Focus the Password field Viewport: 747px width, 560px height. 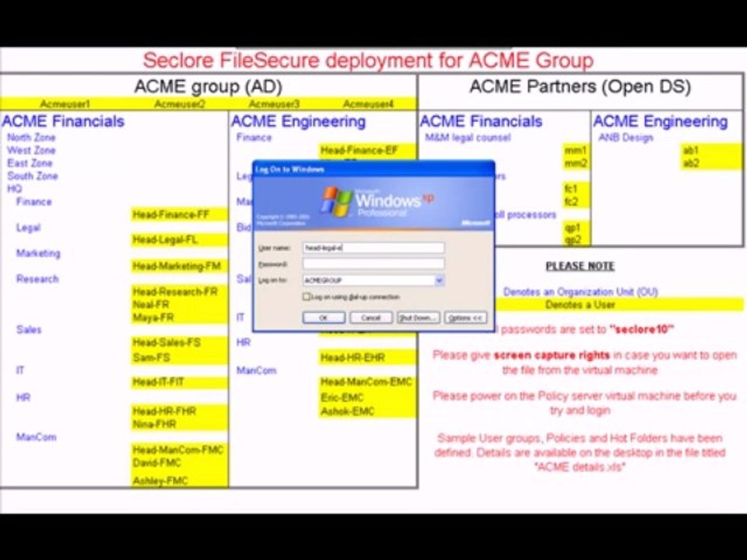[373, 264]
